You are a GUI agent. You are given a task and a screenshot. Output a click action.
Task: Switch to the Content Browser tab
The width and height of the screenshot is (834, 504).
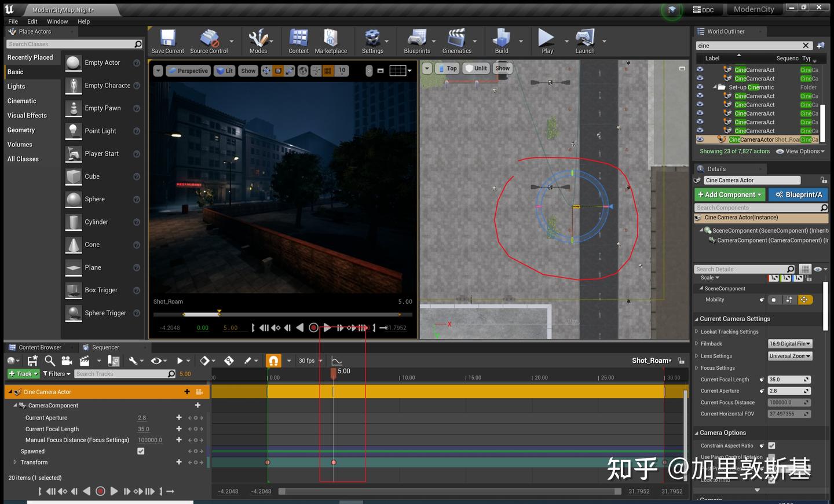[x=41, y=347]
